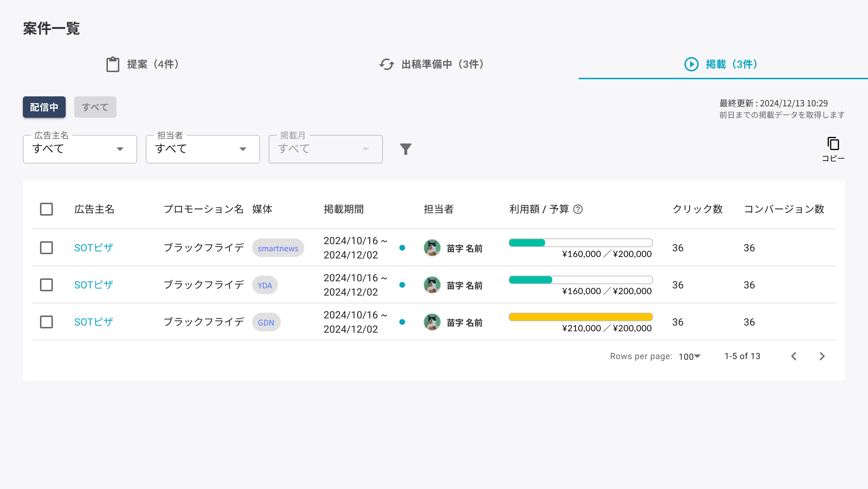The width and height of the screenshot is (868, 489).
Task: Click the コピー copy icon
Action: [x=833, y=144]
